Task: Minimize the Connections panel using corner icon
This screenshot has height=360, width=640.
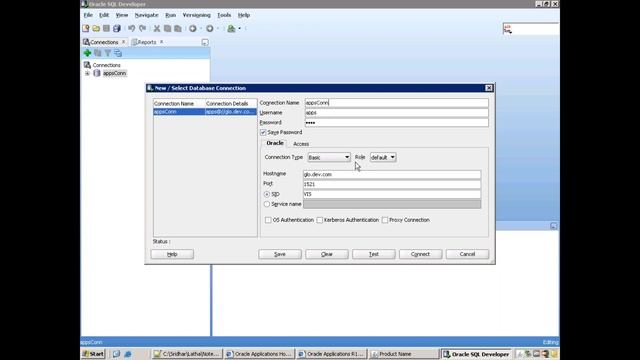Action: coord(205,42)
